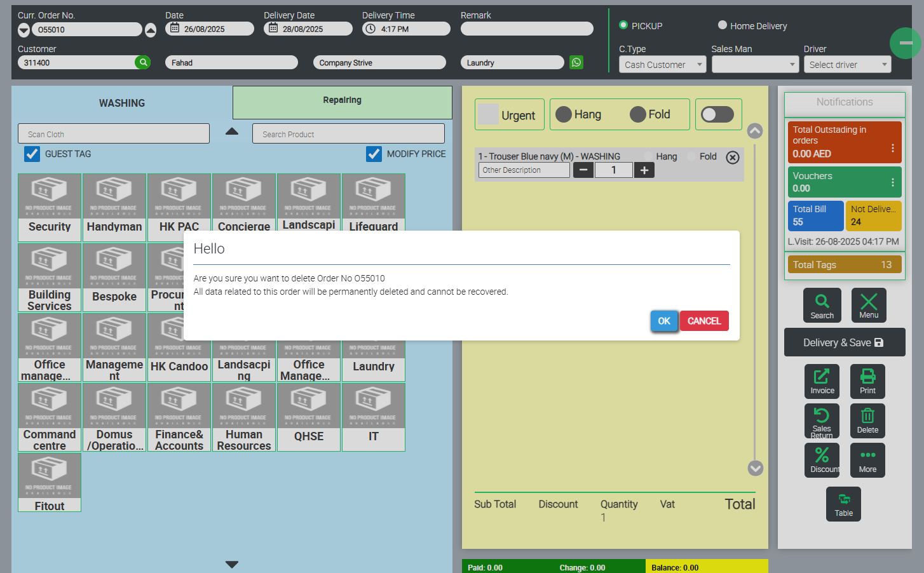Toggle the switch beside Hang and Fold

click(717, 114)
